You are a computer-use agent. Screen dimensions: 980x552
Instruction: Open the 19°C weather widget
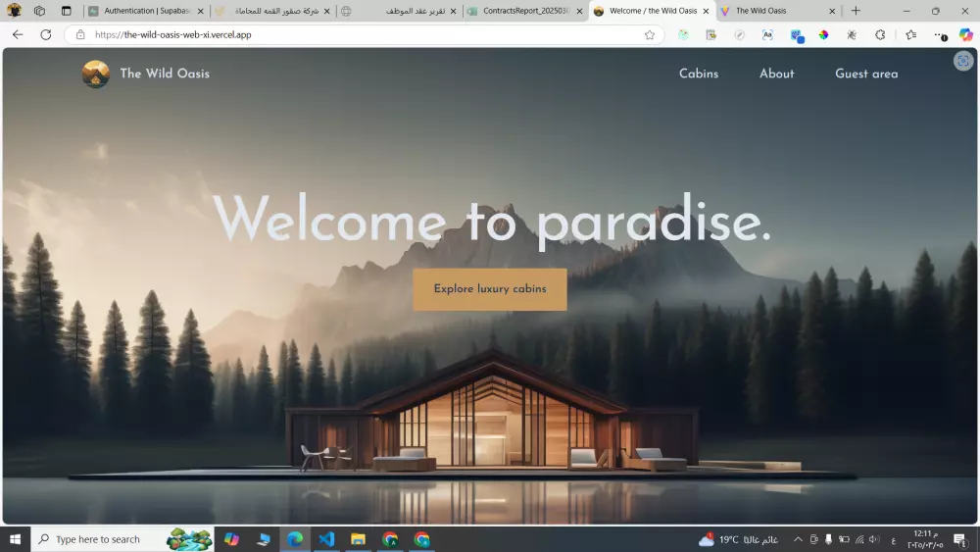pyautogui.click(x=738, y=539)
